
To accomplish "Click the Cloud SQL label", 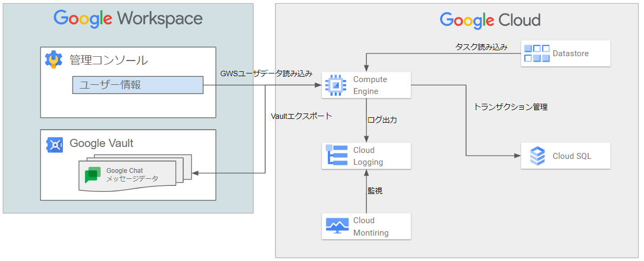I will 571,156.
